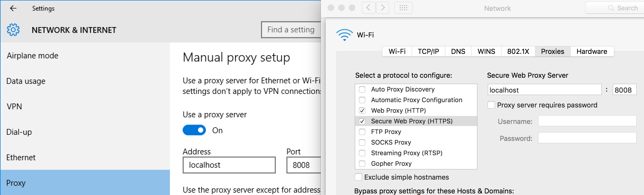Click the Find a setting search box
The image size is (644, 195).
[291, 30]
